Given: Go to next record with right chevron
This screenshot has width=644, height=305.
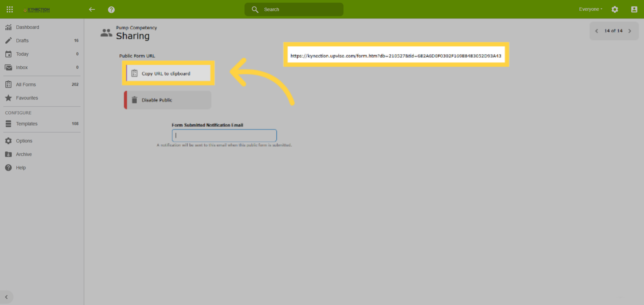Looking at the screenshot, I should coord(630,31).
